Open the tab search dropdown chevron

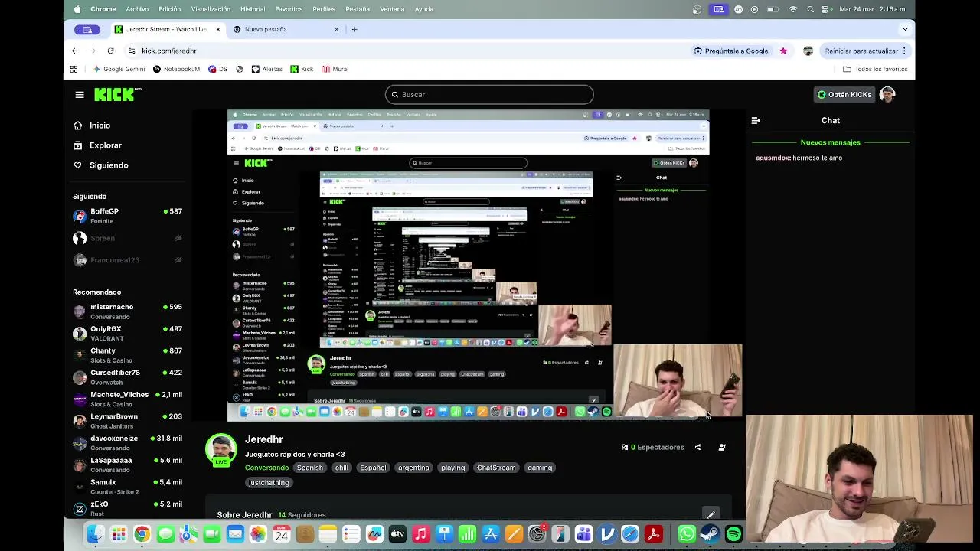click(905, 29)
